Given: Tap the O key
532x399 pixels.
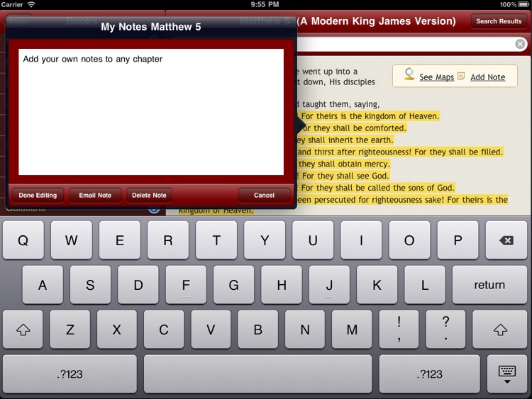Looking at the screenshot, I should pos(409,240).
